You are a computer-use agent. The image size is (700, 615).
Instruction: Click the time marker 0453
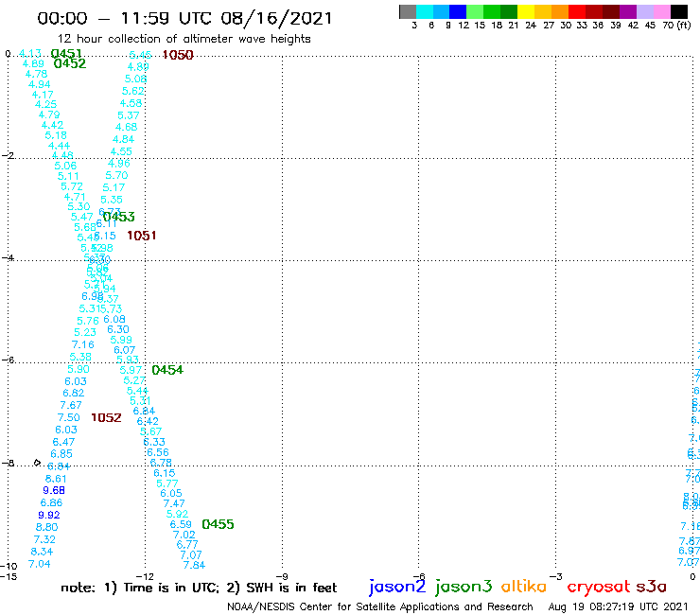pos(119,217)
